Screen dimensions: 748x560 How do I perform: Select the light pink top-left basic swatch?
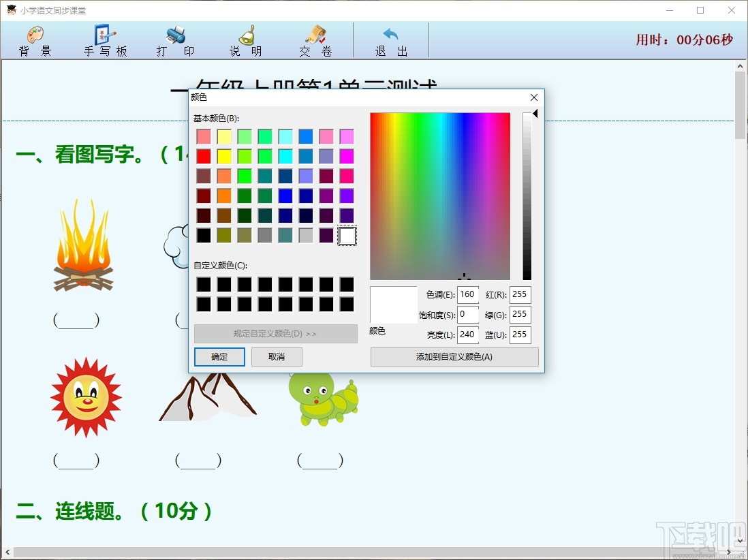[x=204, y=136]
